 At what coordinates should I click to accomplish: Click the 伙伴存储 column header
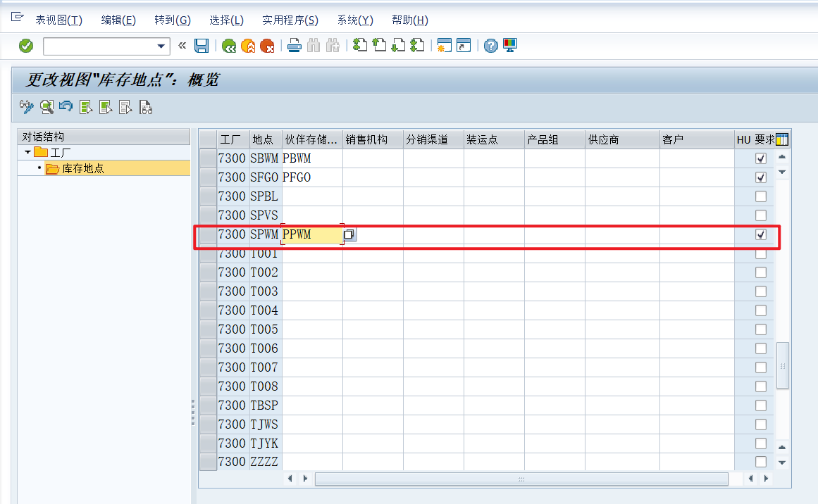pyautogui.click(x=312, y=139)
